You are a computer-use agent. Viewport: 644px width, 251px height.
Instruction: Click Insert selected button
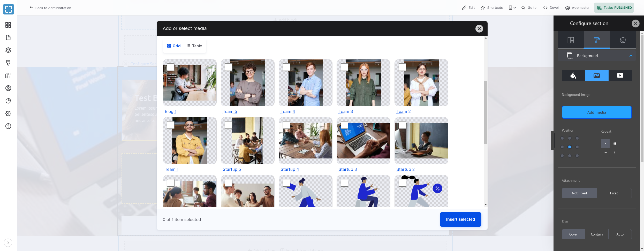pyautogui.click(x=460, y=219)
